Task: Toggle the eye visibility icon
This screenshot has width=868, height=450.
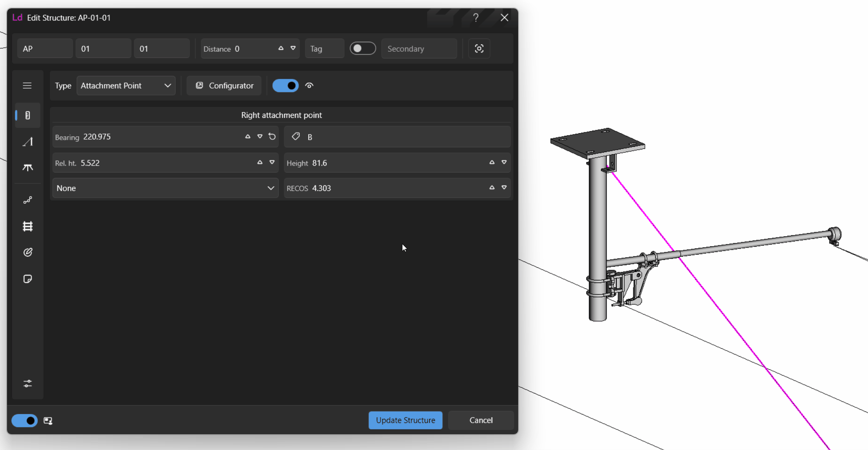Action: coord(309,85)
